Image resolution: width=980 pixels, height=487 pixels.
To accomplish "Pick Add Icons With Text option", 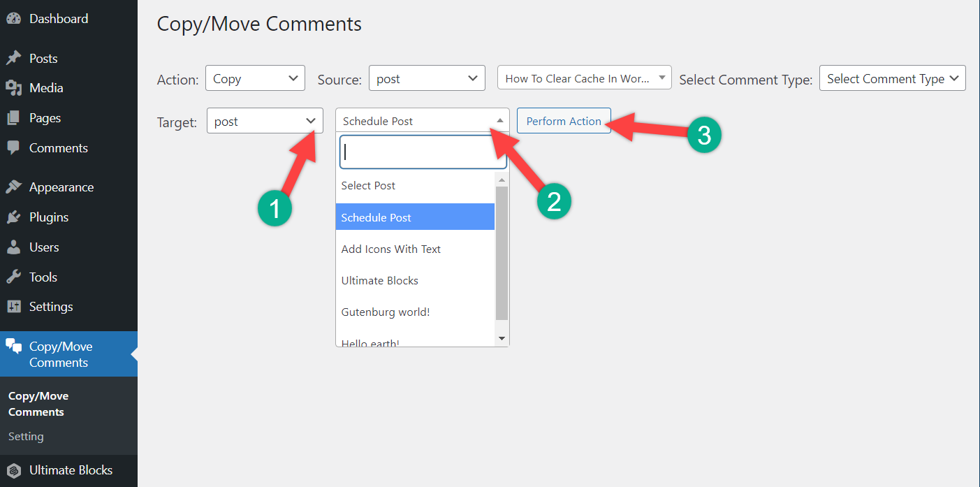I will [415, 249].
